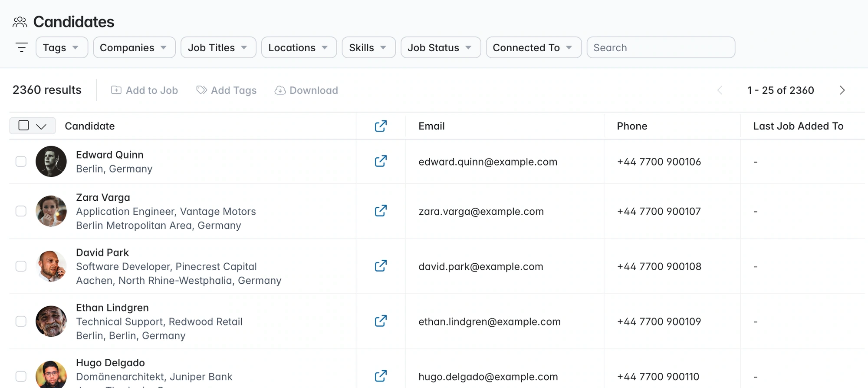Screen dimensions: 868x388
Task: Click david.park@example.com email
Action: (481, 266)
